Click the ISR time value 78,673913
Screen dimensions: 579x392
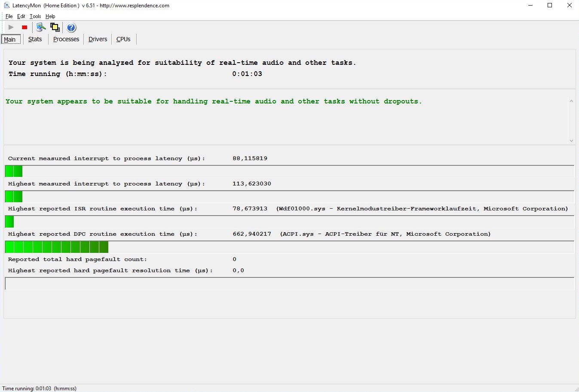click(x=250, y=209)
